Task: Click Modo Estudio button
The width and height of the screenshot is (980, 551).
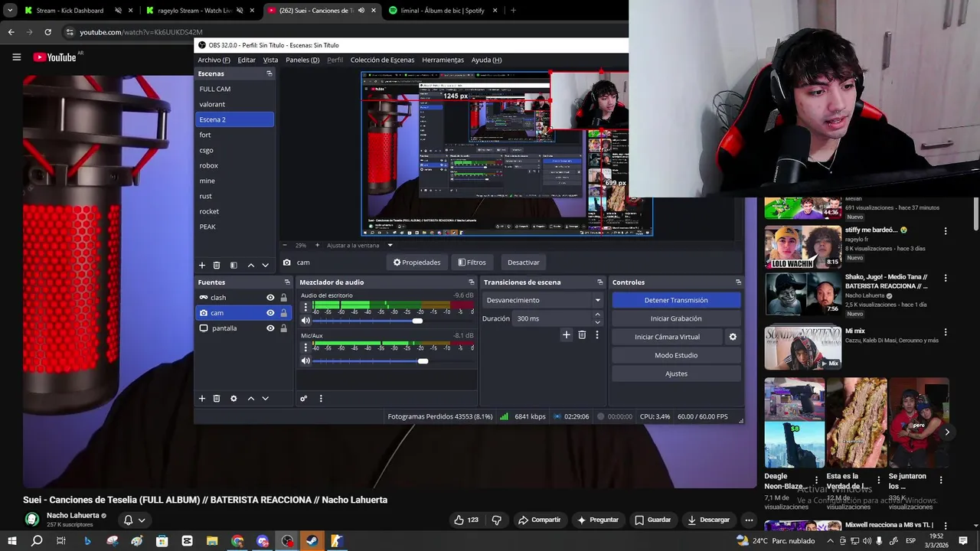Action: (676, 355)
